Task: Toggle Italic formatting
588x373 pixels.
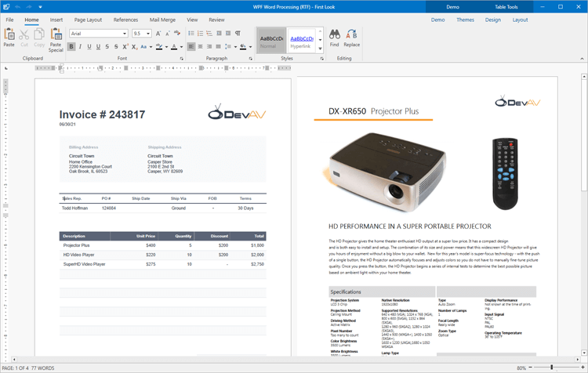Action: pyautogui.click(x=80, y=47)
